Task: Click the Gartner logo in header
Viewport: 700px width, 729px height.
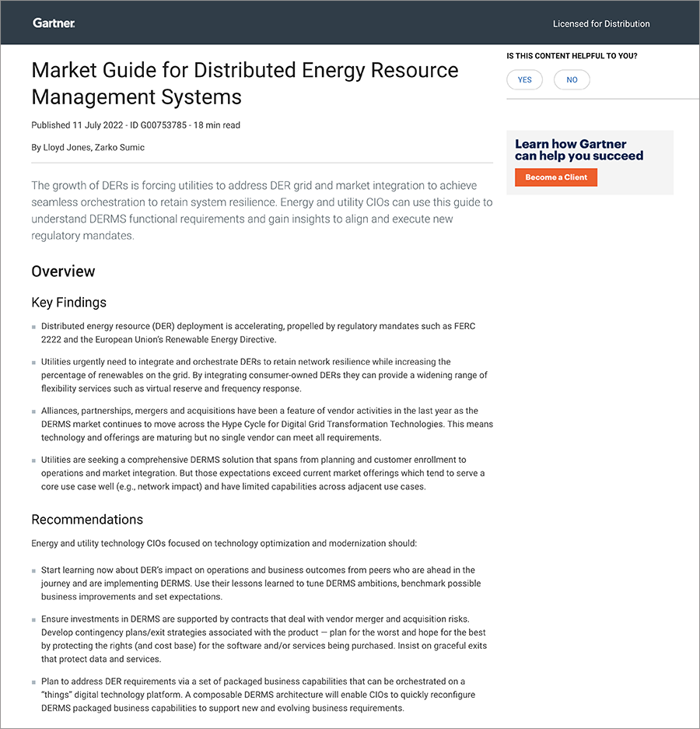Action: point(54,23)
